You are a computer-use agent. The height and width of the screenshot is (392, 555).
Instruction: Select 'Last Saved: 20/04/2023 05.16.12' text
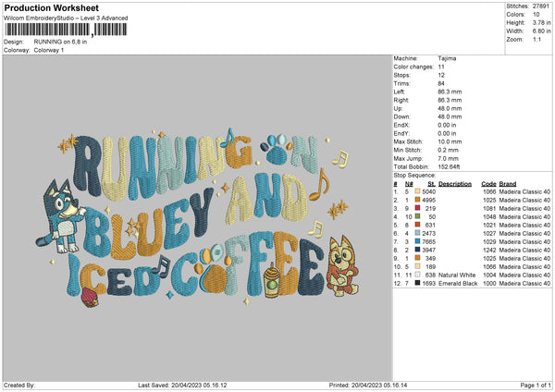[x=182, y=385]
